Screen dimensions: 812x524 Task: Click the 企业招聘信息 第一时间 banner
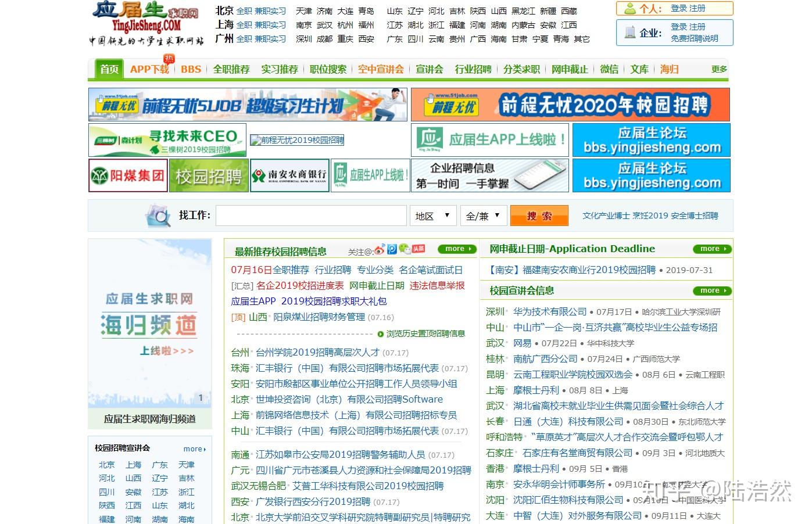tap(489, 175)
